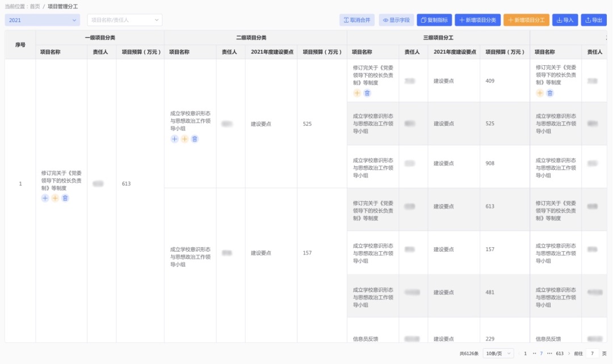Toggle 显示字段 field visibility button
This screenshot has height=364, width=613.
coord(396,20)
